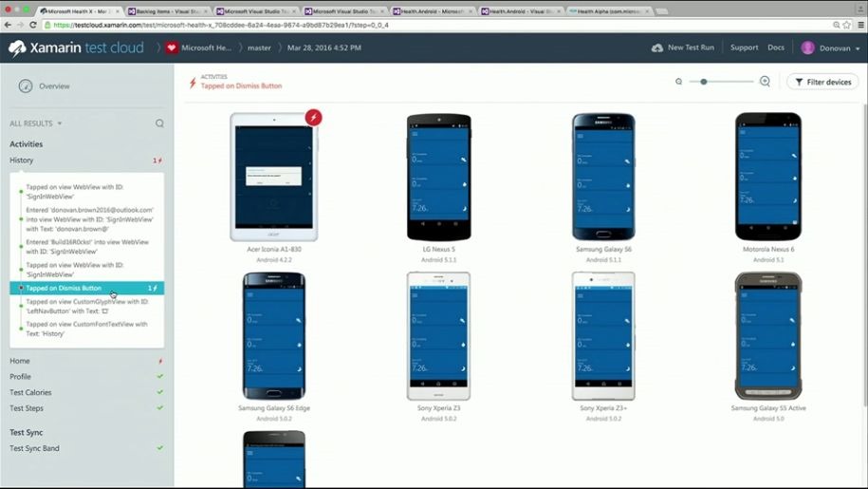Open the Test Steps result

[x=27, y=408]
